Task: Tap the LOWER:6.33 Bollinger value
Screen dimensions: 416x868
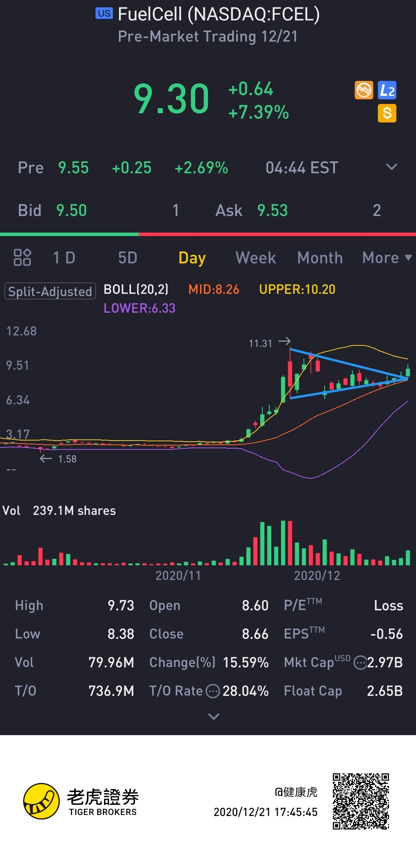Action: (x=139, y=308)
